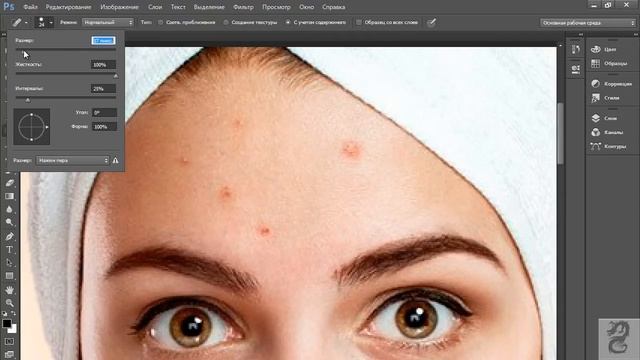640x360 pixels.
Task: Select the Rectangle shape tool
Action: (9, 276)
